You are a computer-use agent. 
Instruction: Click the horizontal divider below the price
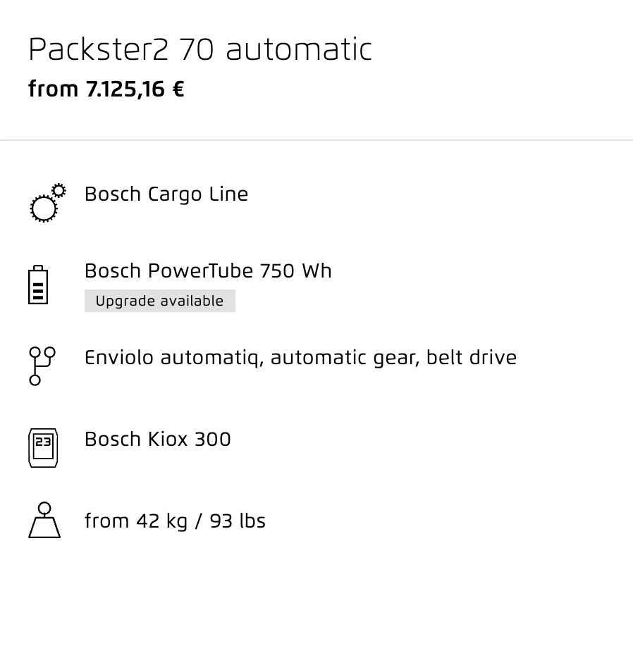coord(316,140)
